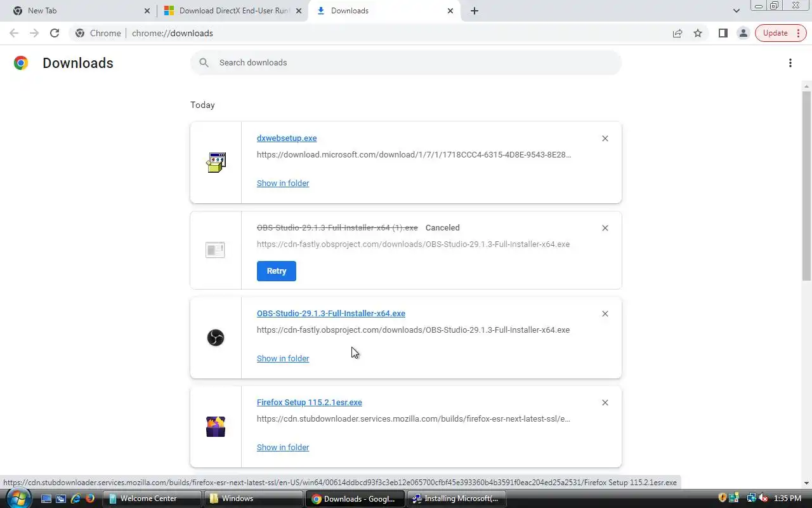Image resolution: width=812 pixels, height=508 pixels.
Task: Click the Today date heading
Action: tap(202, 105)
